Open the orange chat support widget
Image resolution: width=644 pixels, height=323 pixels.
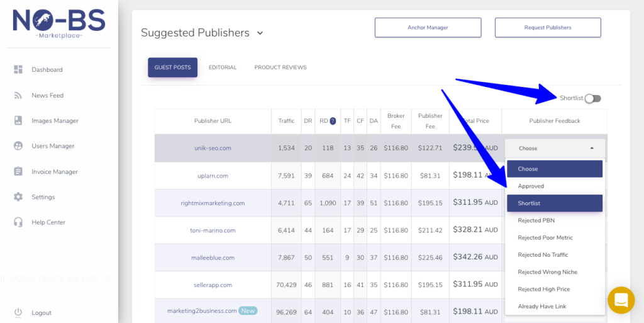(621, 300)
